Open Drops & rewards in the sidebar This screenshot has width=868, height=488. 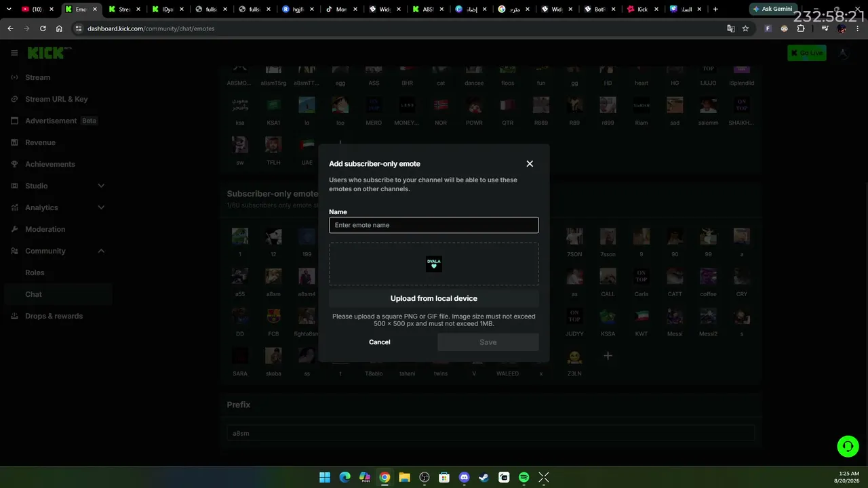54,316
